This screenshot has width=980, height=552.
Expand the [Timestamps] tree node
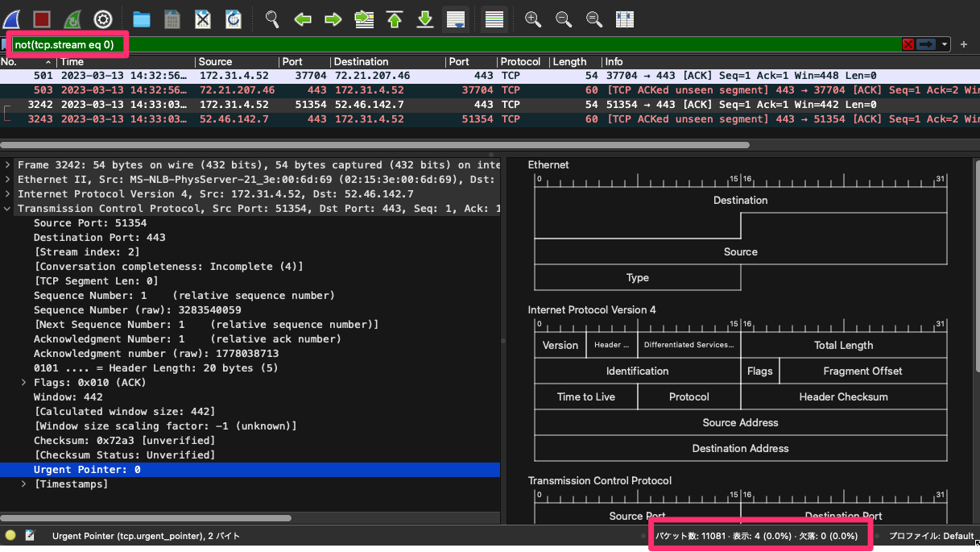[x=24, y=484]
